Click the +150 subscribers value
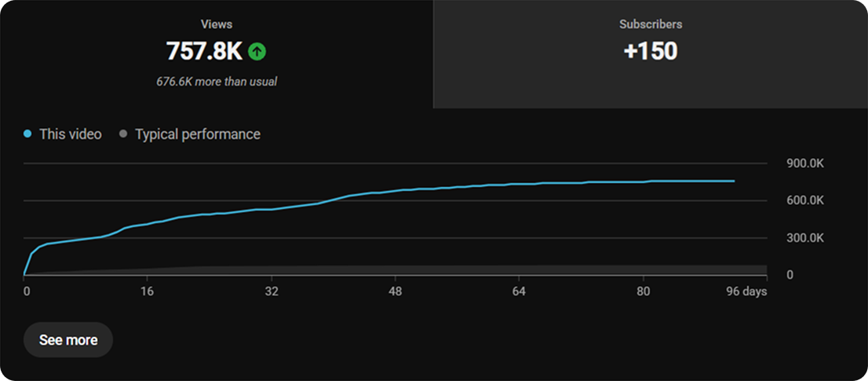 point(651,52)
